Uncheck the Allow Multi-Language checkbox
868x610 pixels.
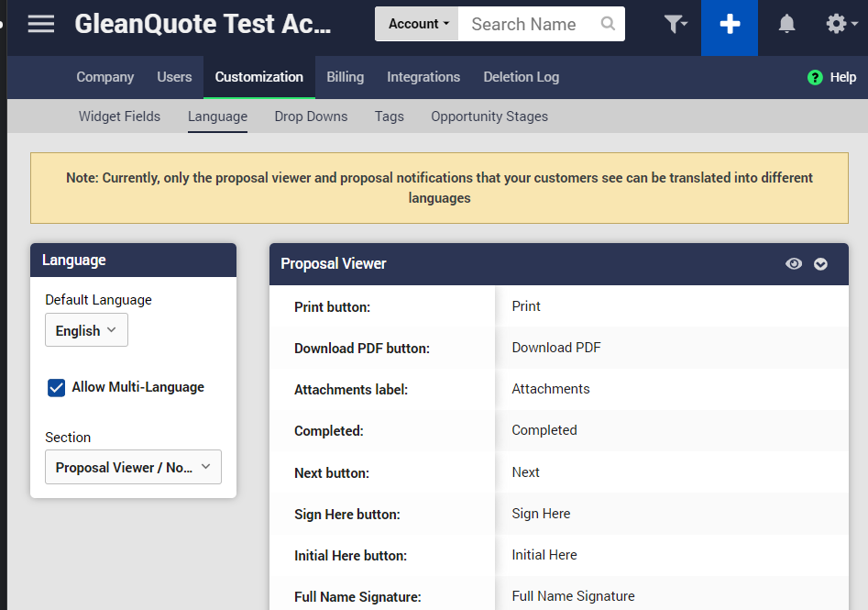click(56, 387)
